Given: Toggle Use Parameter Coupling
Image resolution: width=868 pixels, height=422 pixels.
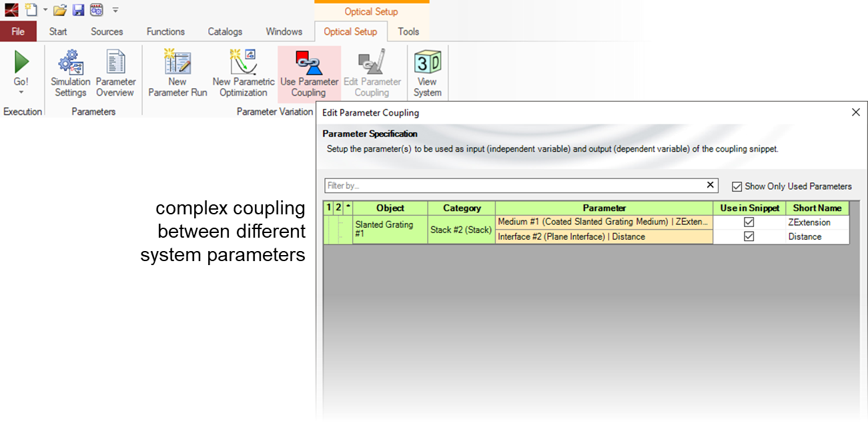Looking at the screenshot, I should tap(308, 73).
